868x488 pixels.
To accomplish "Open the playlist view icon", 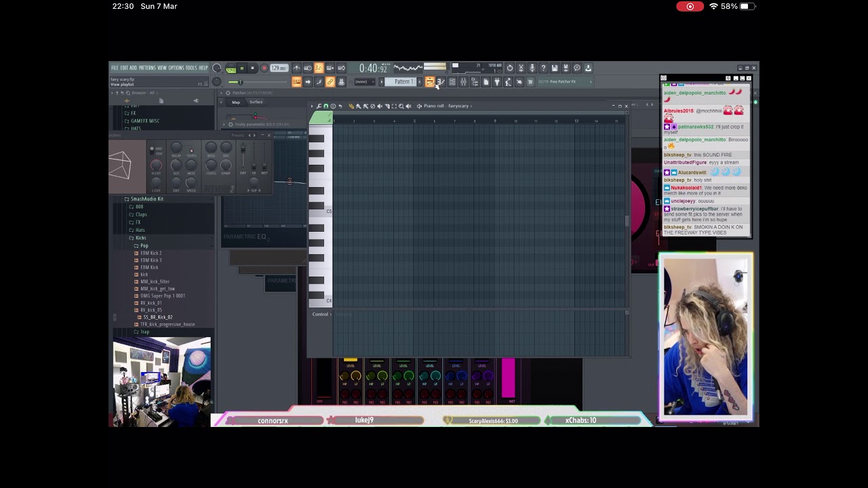I will click(x=430, y=81).
